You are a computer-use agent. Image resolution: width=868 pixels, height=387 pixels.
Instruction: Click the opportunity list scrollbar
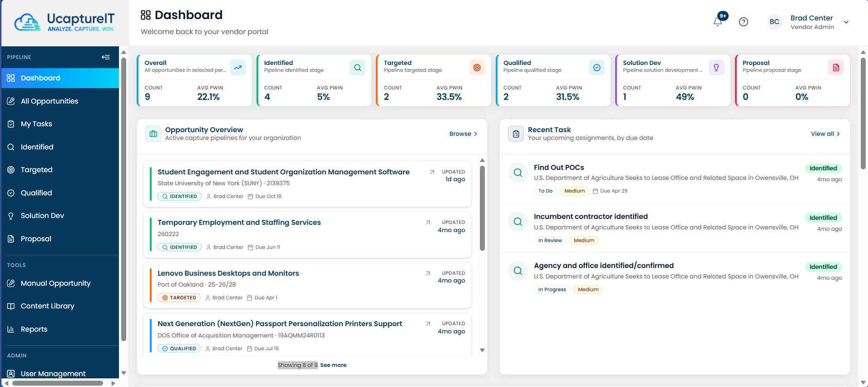pos(482,208)
